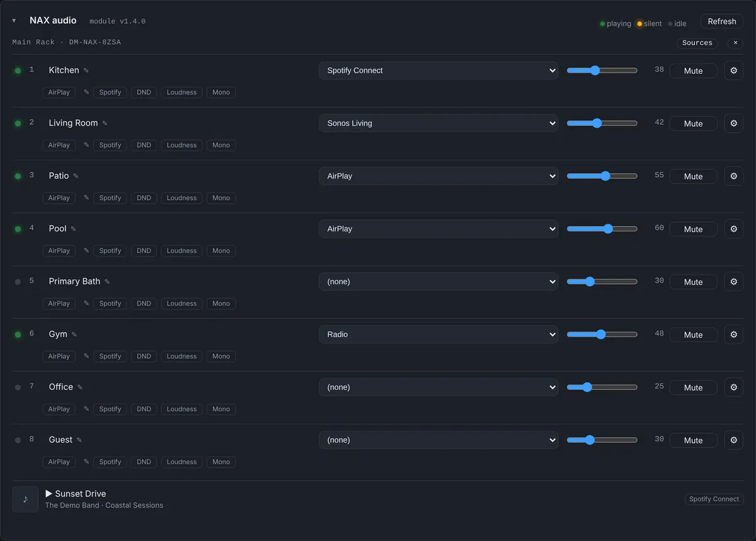Edit AirPlay name pencil in Kitchen row
This screenshot has height=541, width=756.
86,92
